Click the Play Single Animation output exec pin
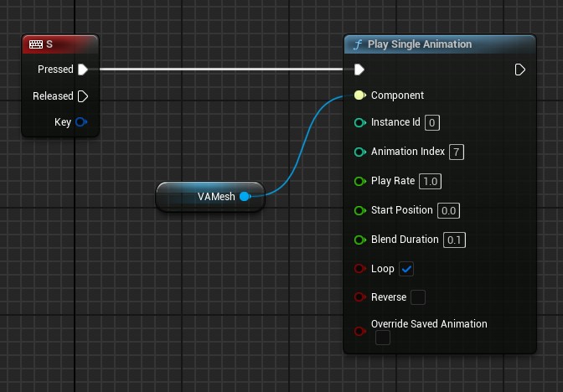Screen dimensions: 563x392 pos(520,70)
